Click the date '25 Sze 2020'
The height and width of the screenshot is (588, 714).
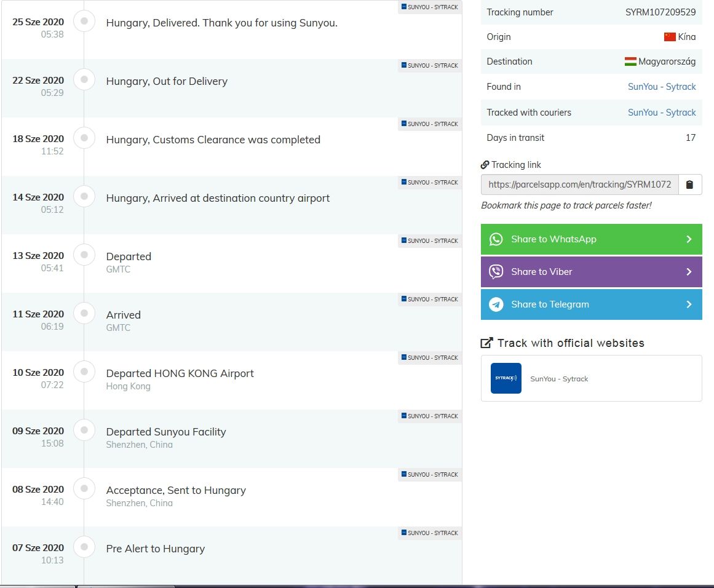tap(38, 22)
